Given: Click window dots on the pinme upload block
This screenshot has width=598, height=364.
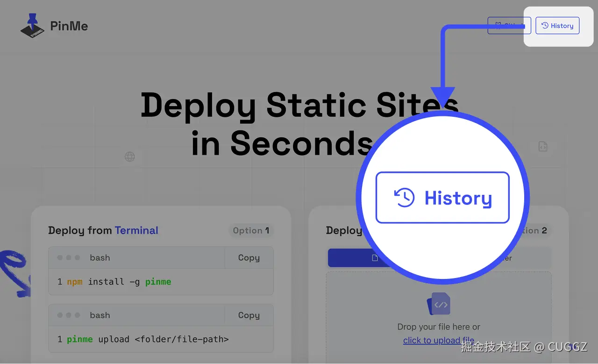Looking at the screenshot, I should click(x=69, y=315).
